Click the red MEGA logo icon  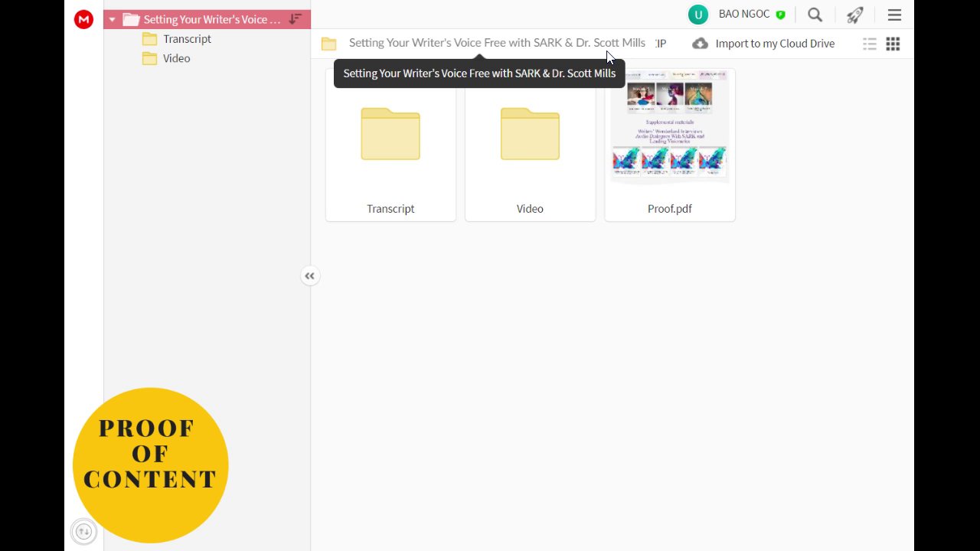pyautogui.click(x=83, y=20)
